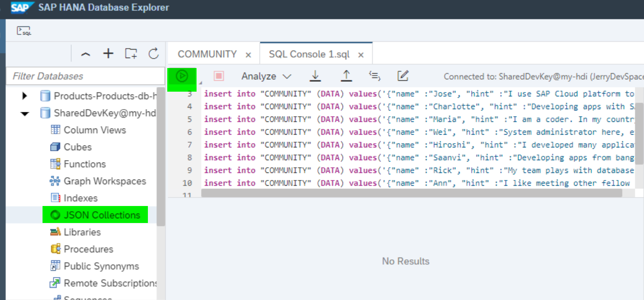
Task: Click the JSON Collections green circle icon
Action: 55,215
